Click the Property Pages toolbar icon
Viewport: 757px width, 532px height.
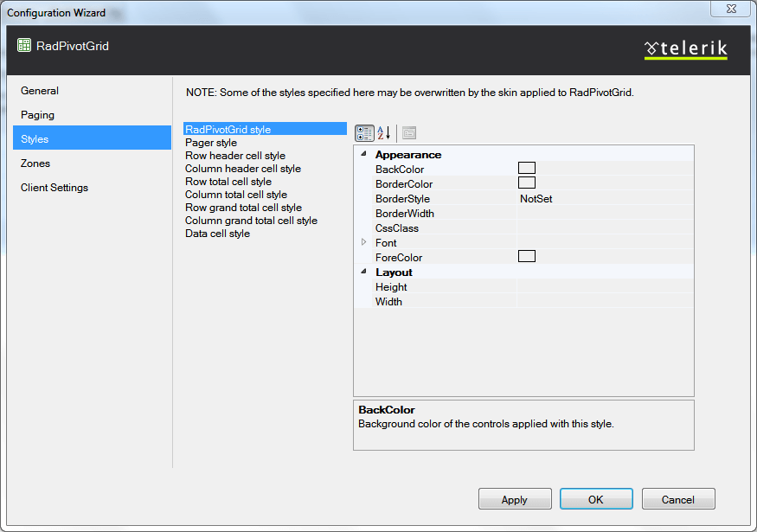click(409, 133)
